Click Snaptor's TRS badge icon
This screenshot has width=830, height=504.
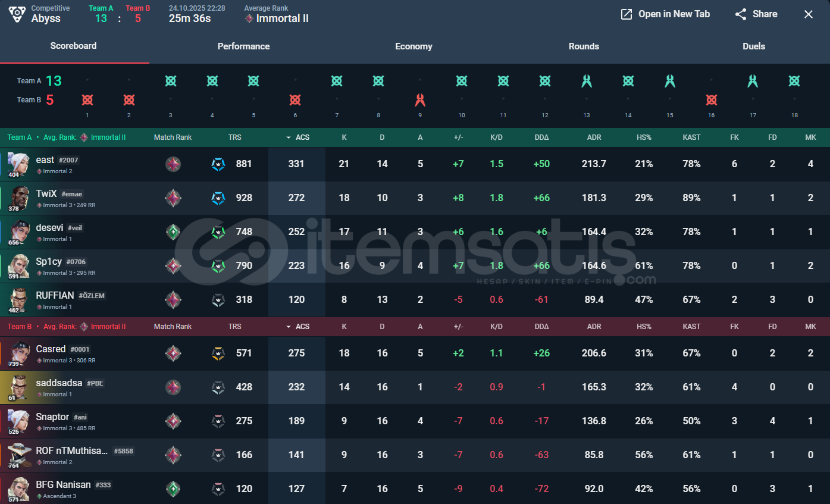pyautogui.click(x=218, y=421)
